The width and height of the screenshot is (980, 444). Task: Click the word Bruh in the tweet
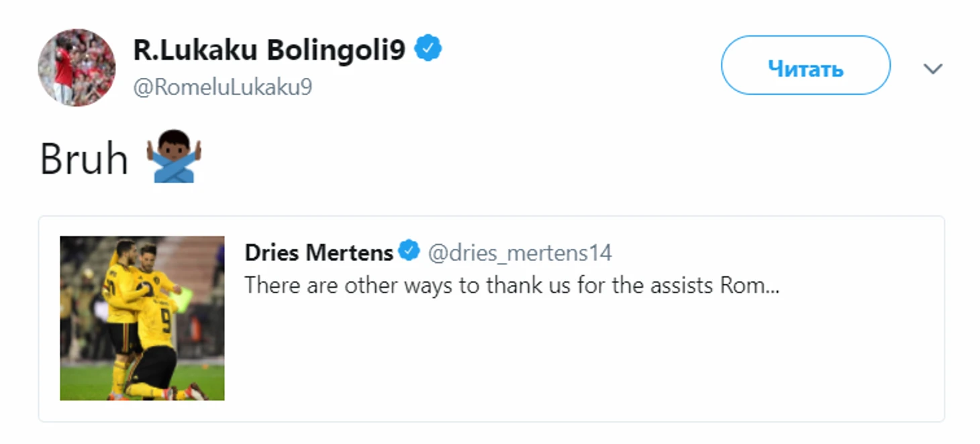(x=84, y=160)
